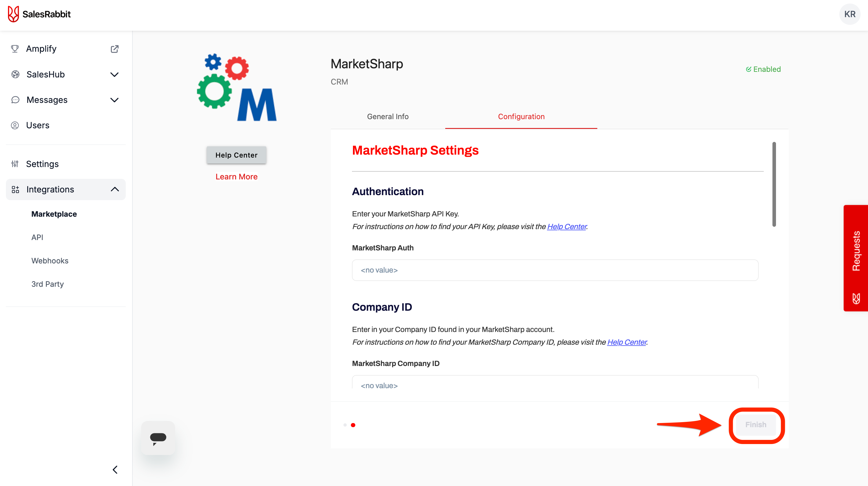Click the Amplify trophy icon
Image resolution: width=868 pixels, height=486 pixels.
(15, 49)
